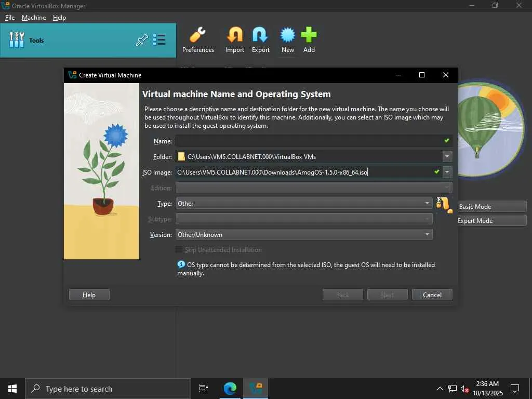
Task: Open the Machine menu
Action: point(34,17)
